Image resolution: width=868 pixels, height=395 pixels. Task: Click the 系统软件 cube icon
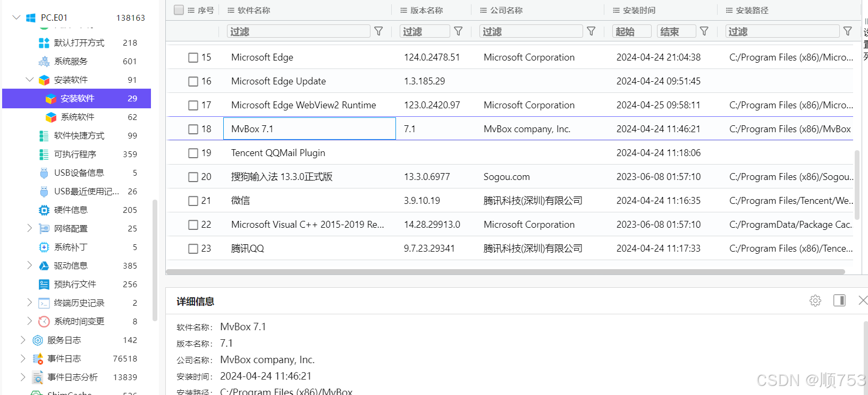tap(51, 117)
